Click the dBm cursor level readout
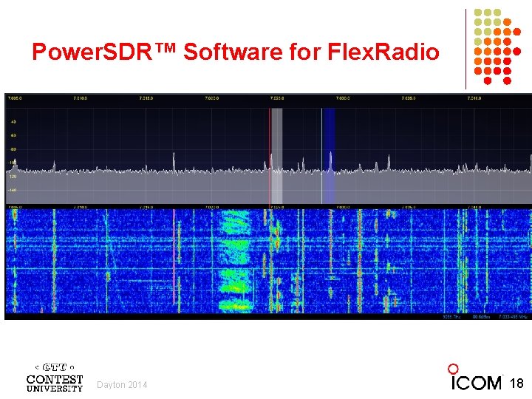Viewport: 532px width, 399px height. [x=481, y=317]
